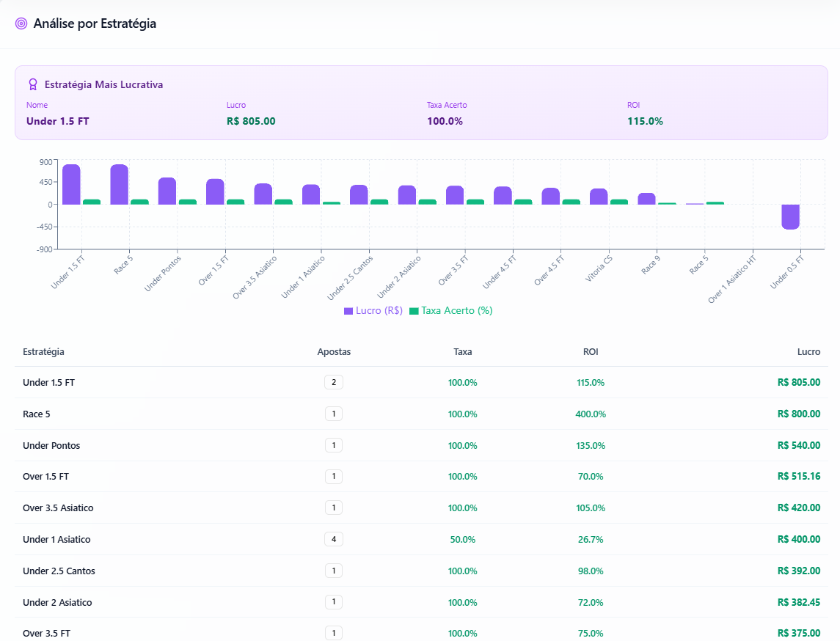Click the Taxa column header in table
Image resolution: width=840 pixels, height=641 pixels.
[x=462, y=352]
